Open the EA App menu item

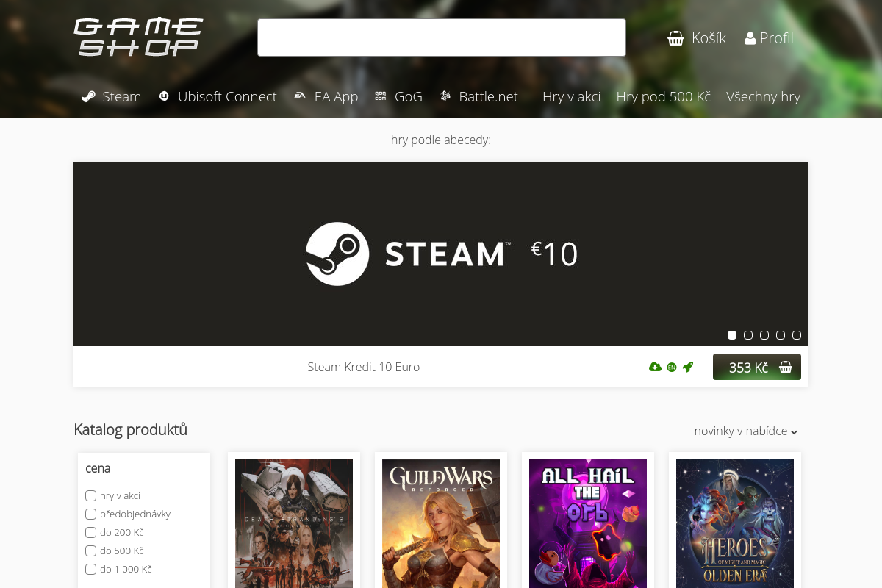pyautogui.click(x=326, y=96)
